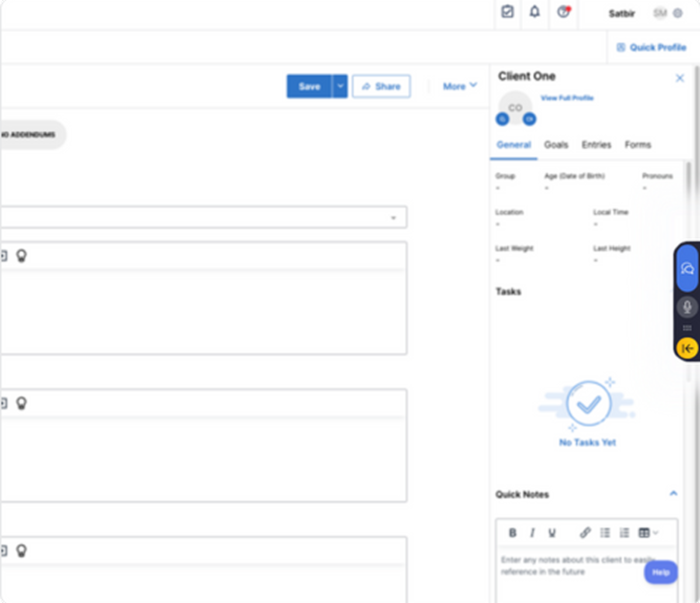Toggle bold in Quick Notes editor
The height and width of the screenshot is (603, 700).
(x=512, y=533)
